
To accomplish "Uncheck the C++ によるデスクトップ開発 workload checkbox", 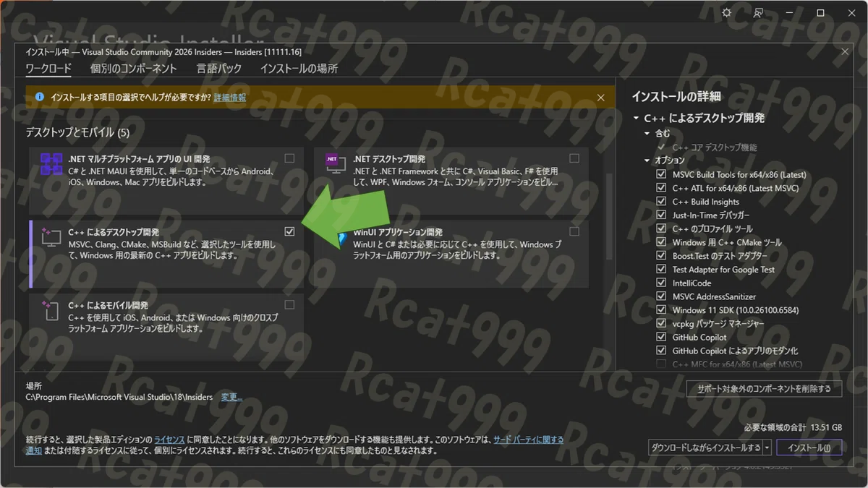I will click(x=289, y=231).
